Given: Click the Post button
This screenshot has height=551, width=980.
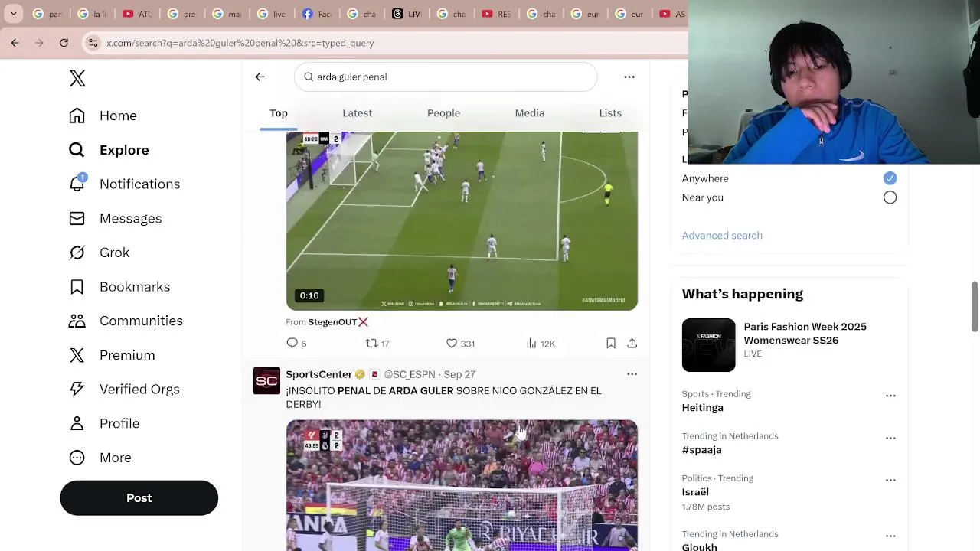Looking at the screenshot, I should [x=139, y=498].
